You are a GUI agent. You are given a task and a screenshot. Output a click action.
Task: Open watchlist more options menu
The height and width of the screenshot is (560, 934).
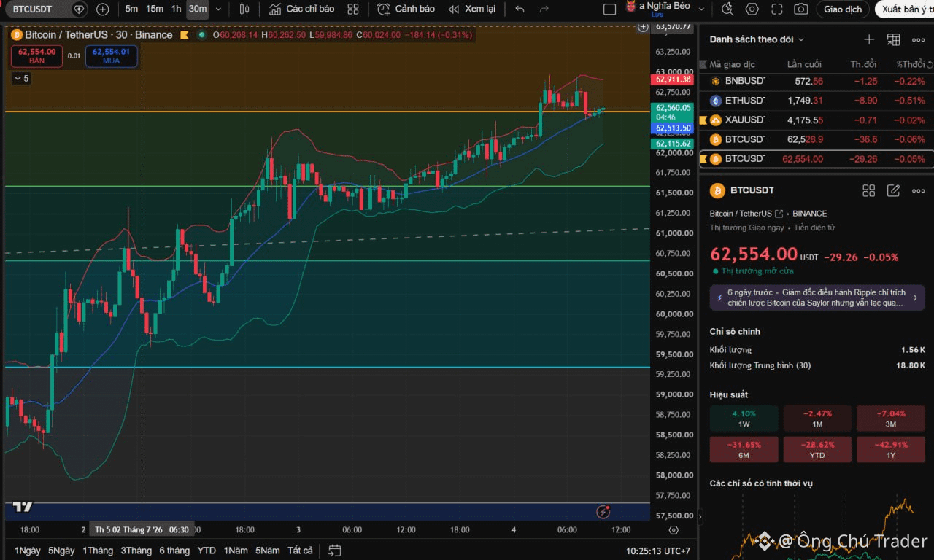pyautogui.click(x=918, y=39)
